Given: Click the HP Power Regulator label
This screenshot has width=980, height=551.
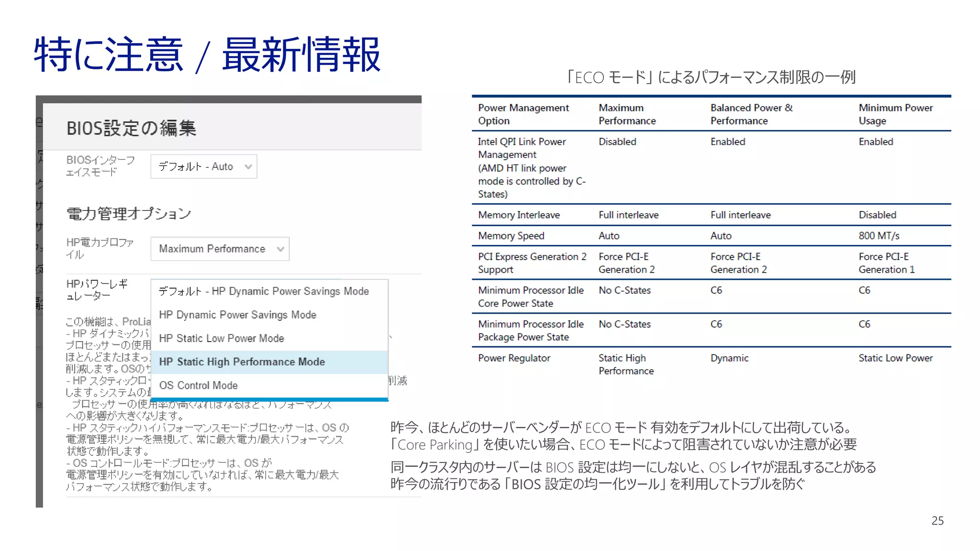Looking at the screenshot, I should (x=97, y=290).
